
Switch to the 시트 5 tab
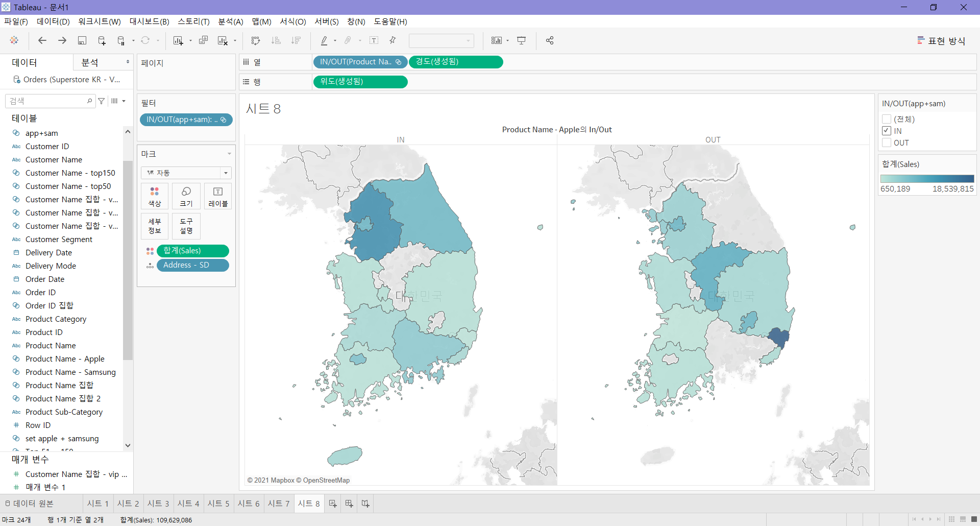218,504
